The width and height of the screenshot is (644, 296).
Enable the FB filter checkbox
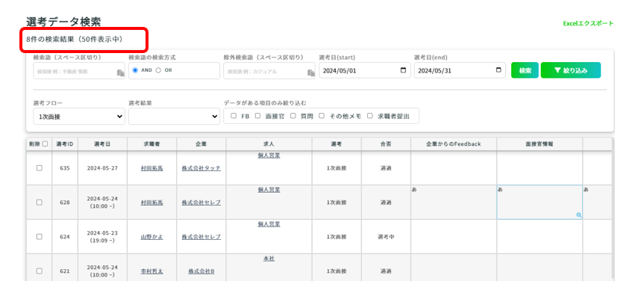(234, 116)
